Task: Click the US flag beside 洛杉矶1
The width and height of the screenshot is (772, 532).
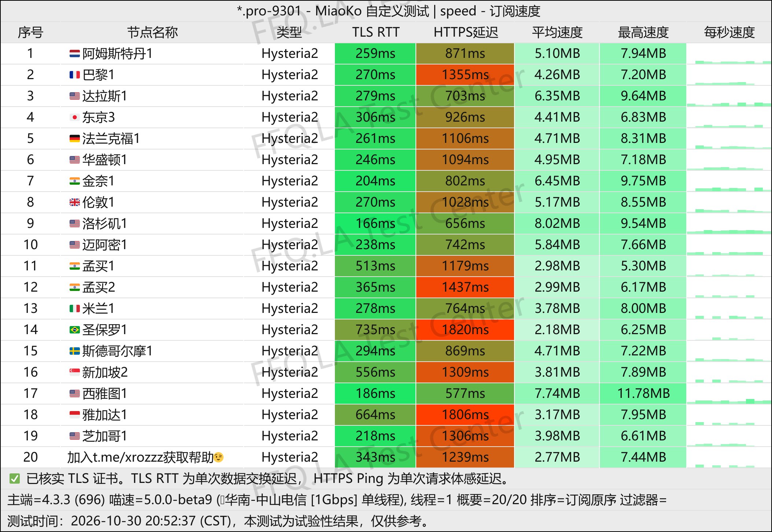Action: click(x=75, y=224)
